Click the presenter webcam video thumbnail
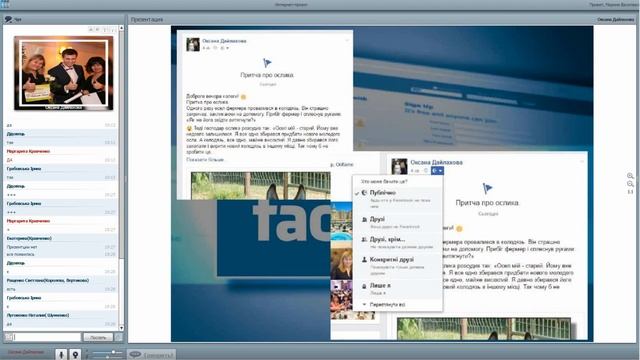 coord(64,73)
